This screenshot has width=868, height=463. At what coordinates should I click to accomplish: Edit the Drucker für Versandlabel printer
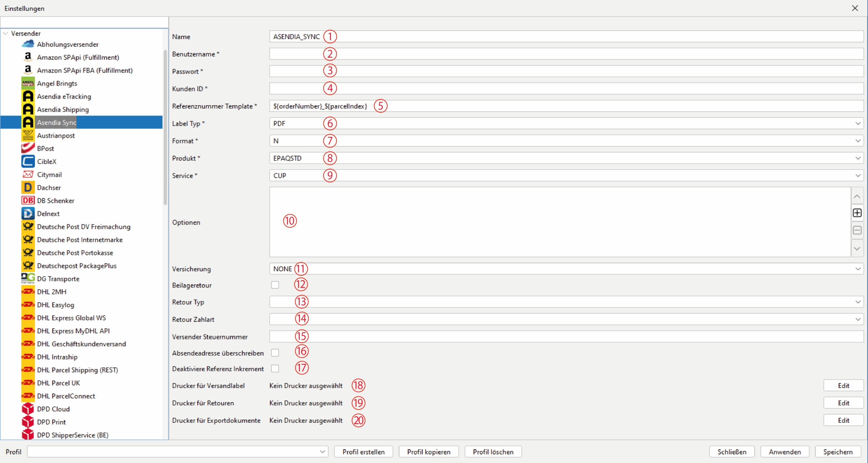tap(843, 385)
